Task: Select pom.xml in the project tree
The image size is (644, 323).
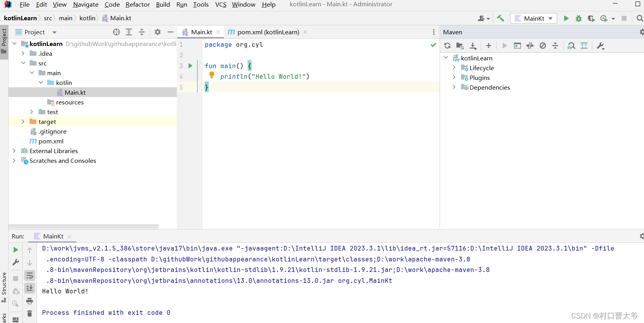Action: [51, 141]
